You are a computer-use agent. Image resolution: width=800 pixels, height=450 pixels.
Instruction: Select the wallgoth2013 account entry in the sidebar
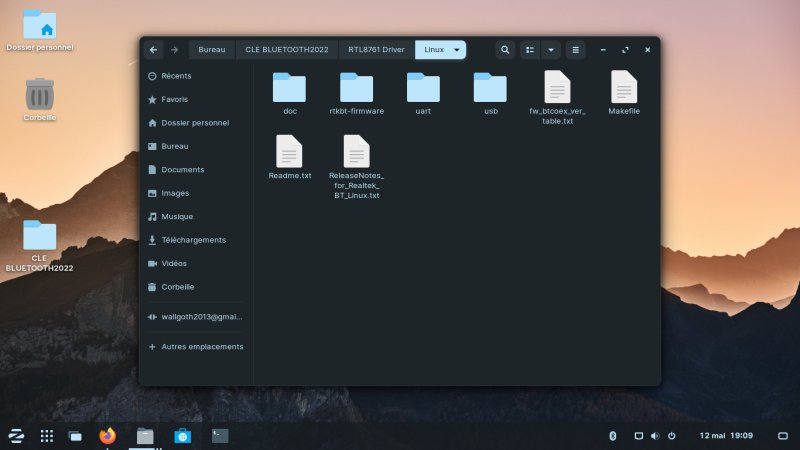point(200,317)
